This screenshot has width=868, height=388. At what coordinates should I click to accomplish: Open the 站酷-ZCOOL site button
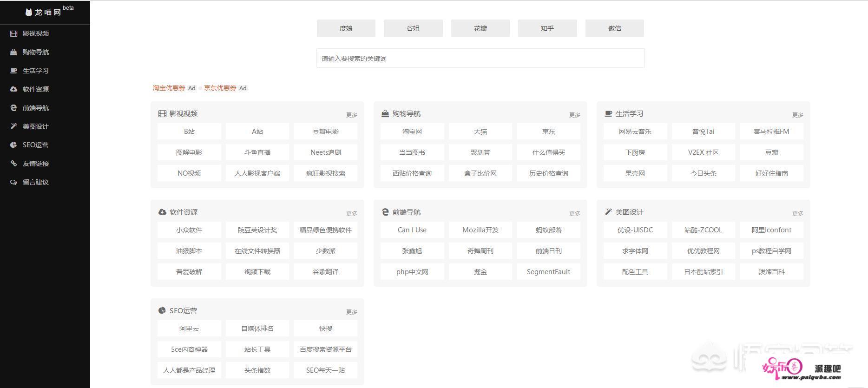pyautogui.click(x=704, y=230)
